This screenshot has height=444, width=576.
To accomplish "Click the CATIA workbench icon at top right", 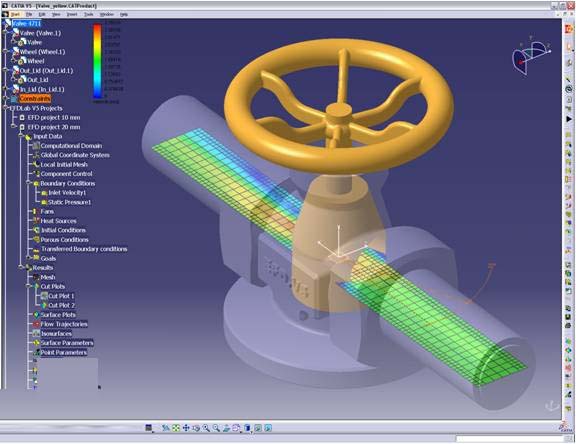I will (x=569, y=29).
